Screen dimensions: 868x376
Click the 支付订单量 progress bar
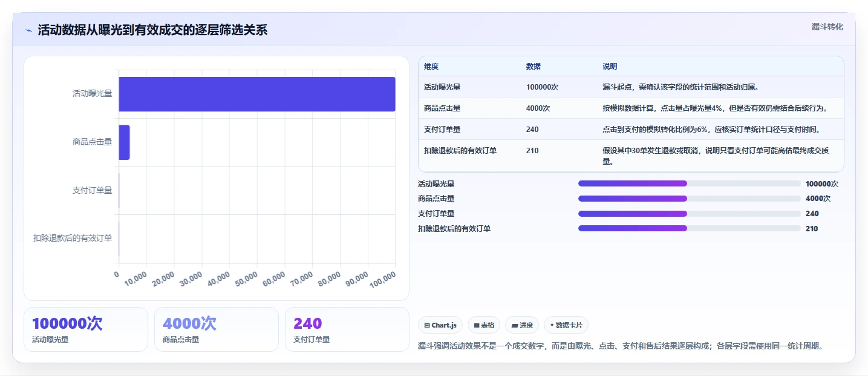tap(690, 214)
